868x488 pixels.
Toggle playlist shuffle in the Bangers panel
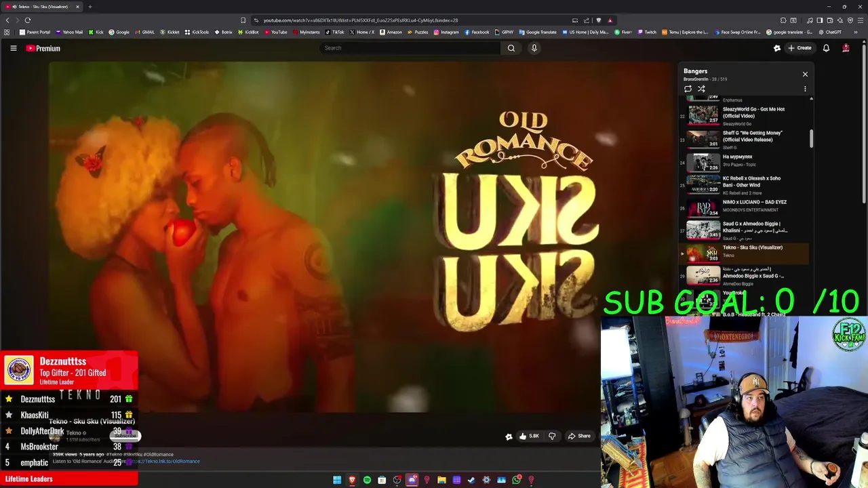[x=701, y=89]
